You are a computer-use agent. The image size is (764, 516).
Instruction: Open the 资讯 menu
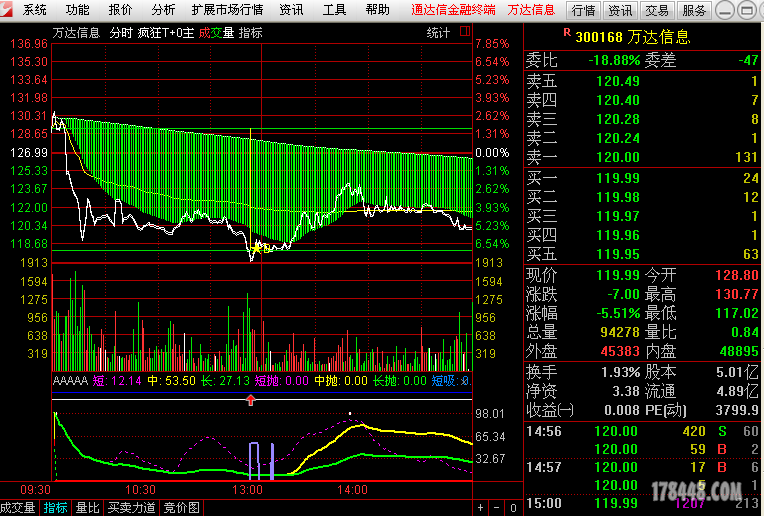(x=291, y=10)
